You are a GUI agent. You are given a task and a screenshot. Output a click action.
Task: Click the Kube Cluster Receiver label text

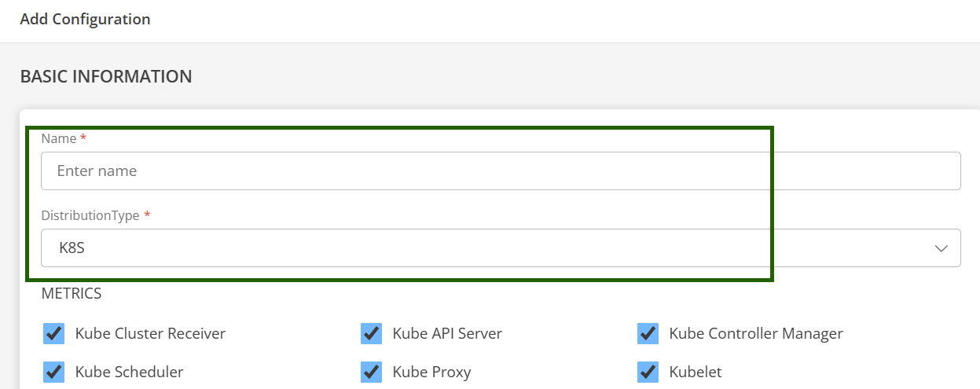(150, 333)
